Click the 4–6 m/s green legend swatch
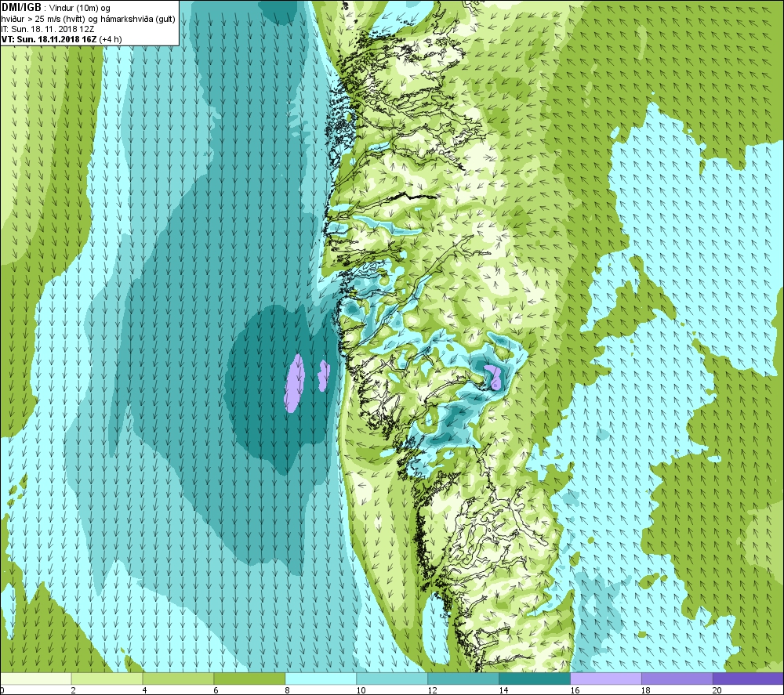 tap(178, 679)
